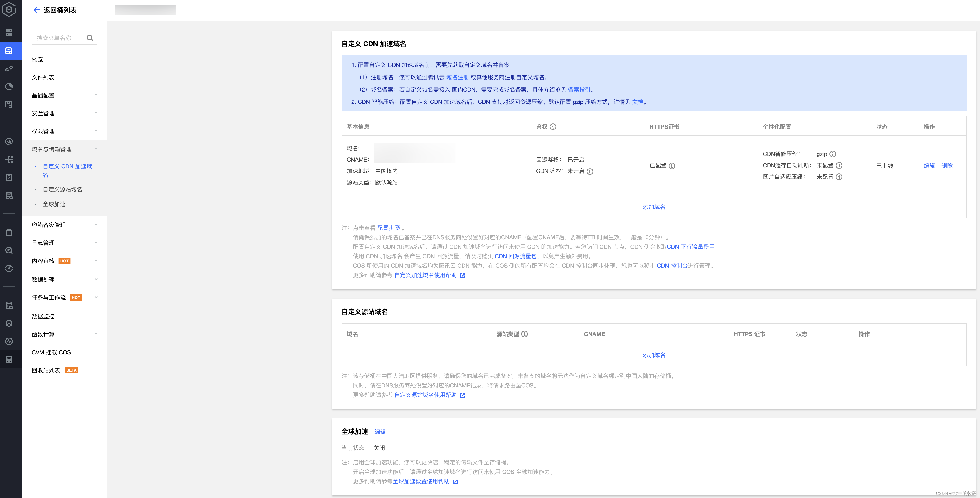This screenshot has height=498, width=980.
Task: Click info icon for 图片自适应压缩 未配置
Action: [x=839, y=177]
